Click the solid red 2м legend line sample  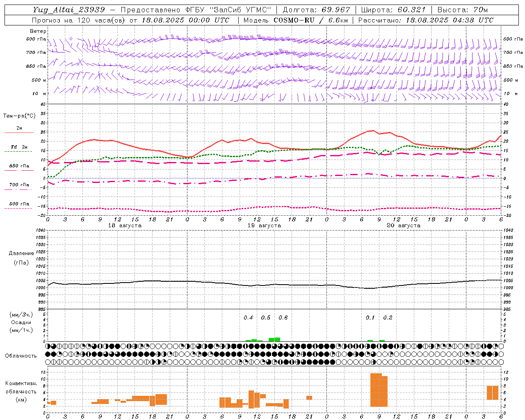click(x=19, y=133)
